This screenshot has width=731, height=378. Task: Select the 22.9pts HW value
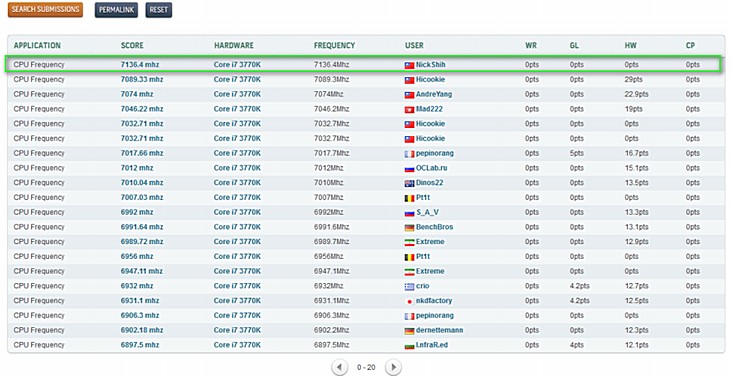636,94
